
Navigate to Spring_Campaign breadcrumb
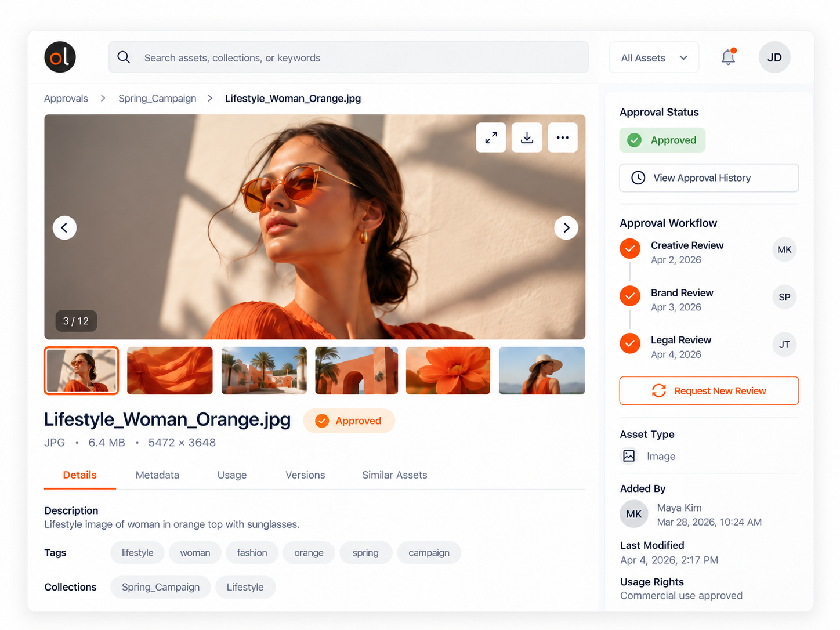pyautogui.click(x=157, y=99)
